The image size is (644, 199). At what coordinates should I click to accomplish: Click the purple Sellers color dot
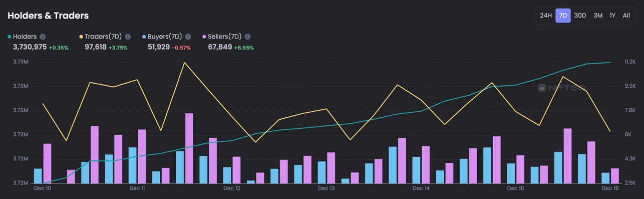point(204,37)
